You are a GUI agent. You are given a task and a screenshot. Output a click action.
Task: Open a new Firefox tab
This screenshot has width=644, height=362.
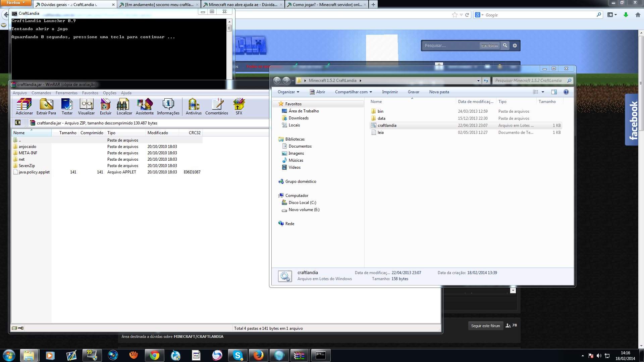[373, 5]
